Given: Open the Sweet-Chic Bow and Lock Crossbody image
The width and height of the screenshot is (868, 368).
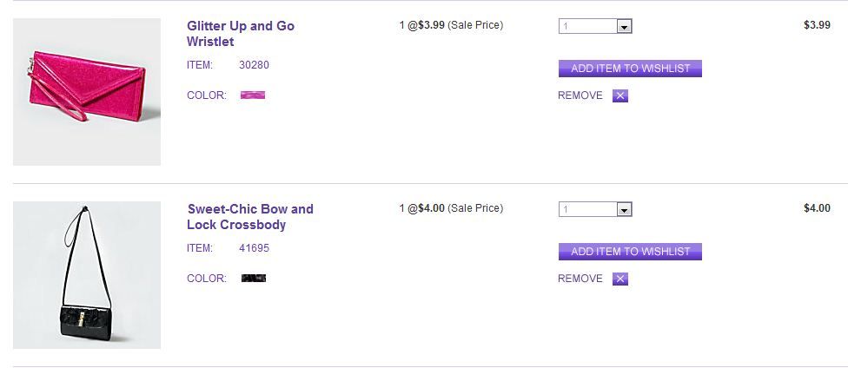Looking at the screenshot, I should pos(87,275).
